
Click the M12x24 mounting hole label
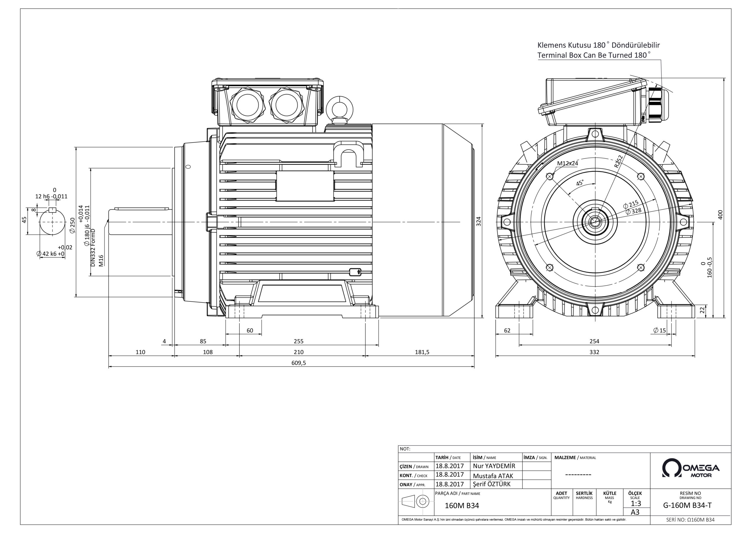(x=567, y=163)
